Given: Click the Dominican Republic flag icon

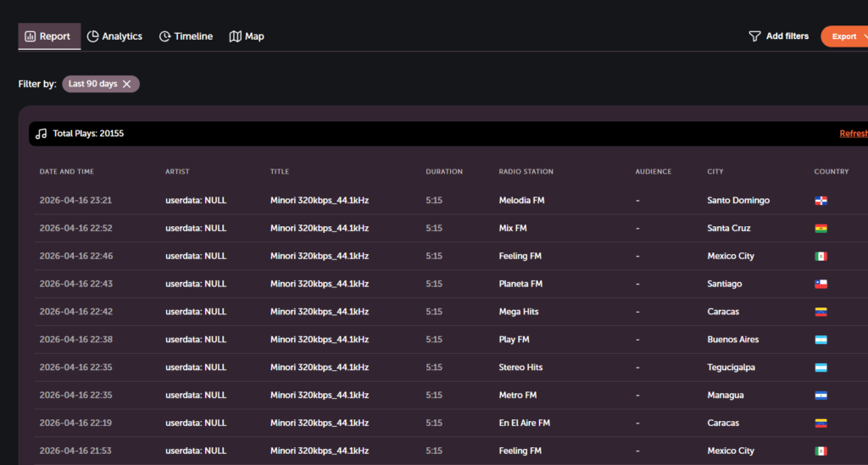Looking at the screenshot, I should 821,201.
